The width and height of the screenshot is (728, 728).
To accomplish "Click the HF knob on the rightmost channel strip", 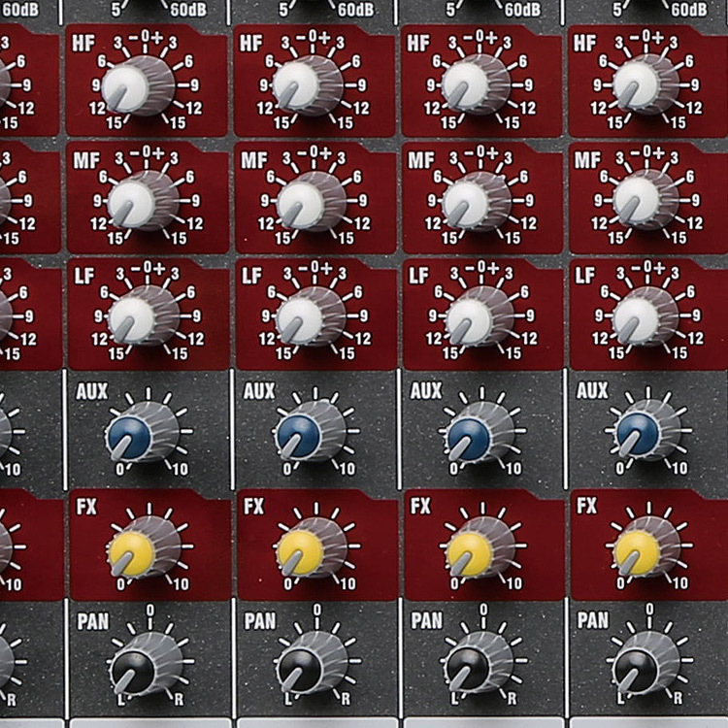I will click(x=645, y=84).
